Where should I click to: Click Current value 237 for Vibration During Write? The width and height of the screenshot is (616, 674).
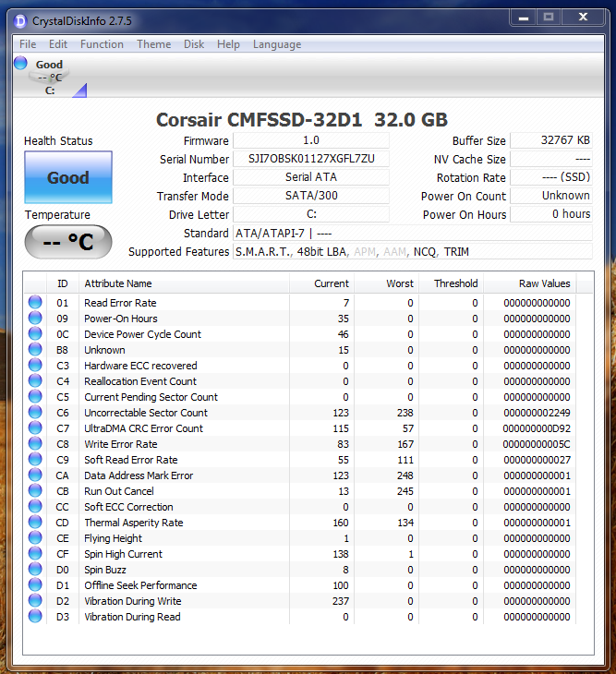point(341,601)
